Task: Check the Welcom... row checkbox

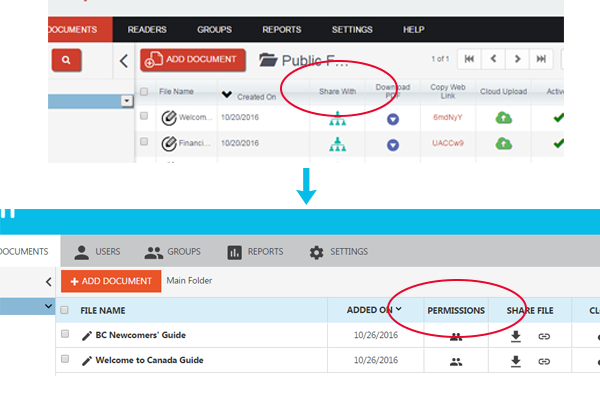Action: (x=144, y=116)
